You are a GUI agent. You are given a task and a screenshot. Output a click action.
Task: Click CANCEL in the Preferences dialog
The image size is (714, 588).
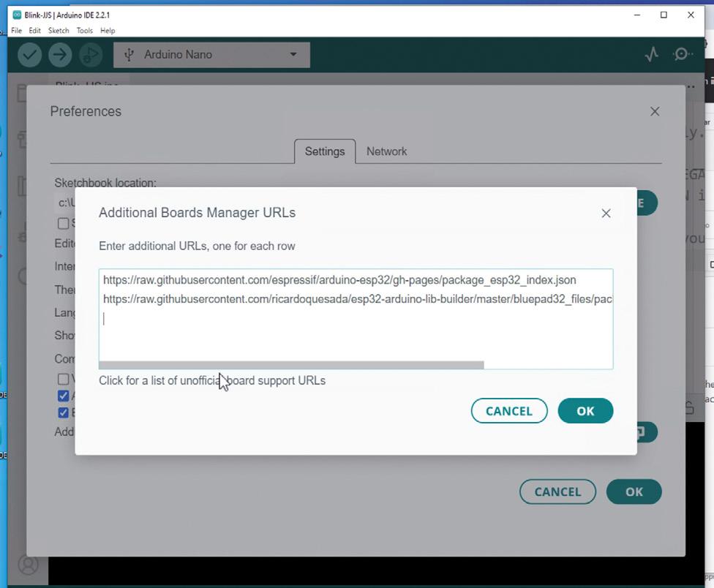[557, 492]
